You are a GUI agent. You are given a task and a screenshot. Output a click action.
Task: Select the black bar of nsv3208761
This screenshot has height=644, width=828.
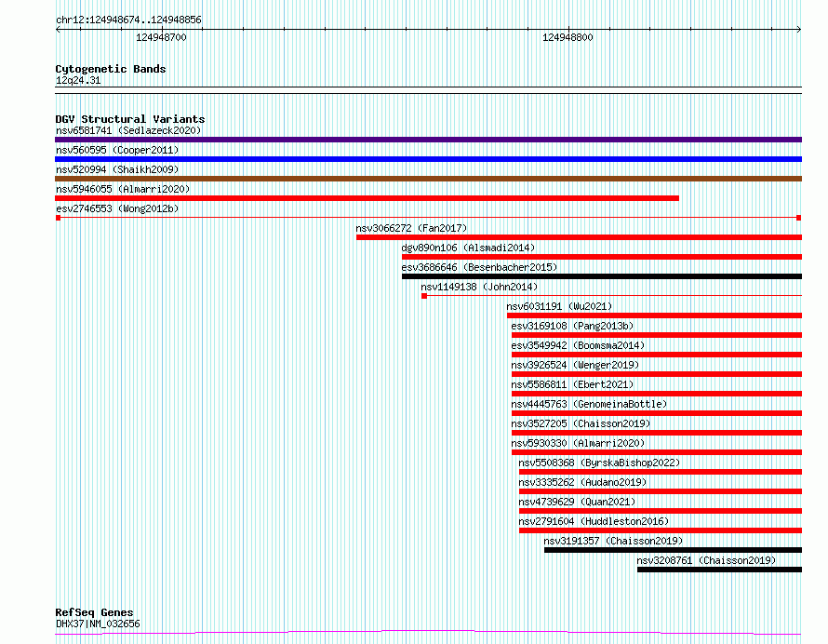720,570
